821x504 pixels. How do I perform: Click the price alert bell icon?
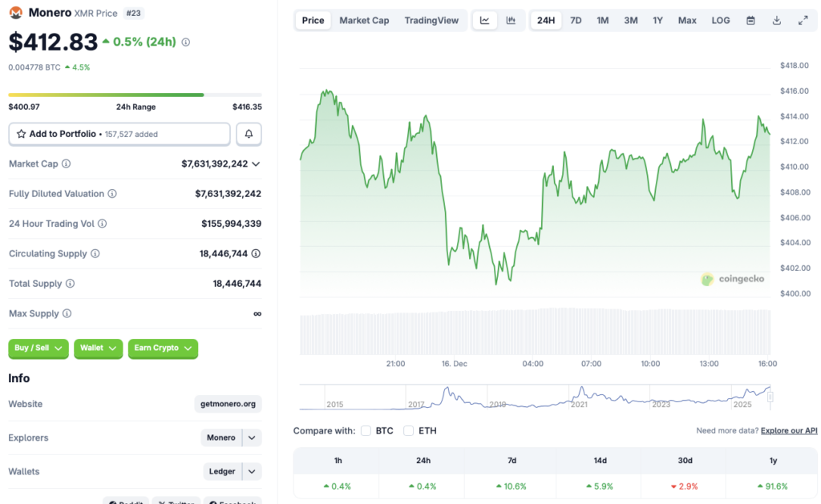(249, 134)
